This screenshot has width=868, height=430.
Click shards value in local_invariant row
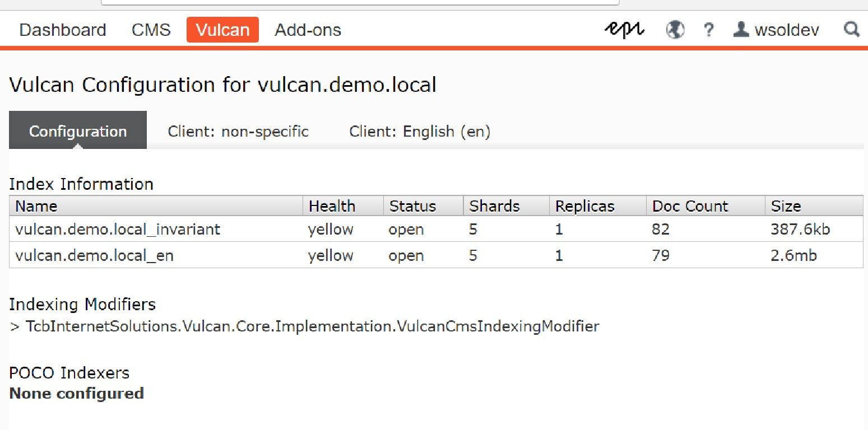[474, 229]
